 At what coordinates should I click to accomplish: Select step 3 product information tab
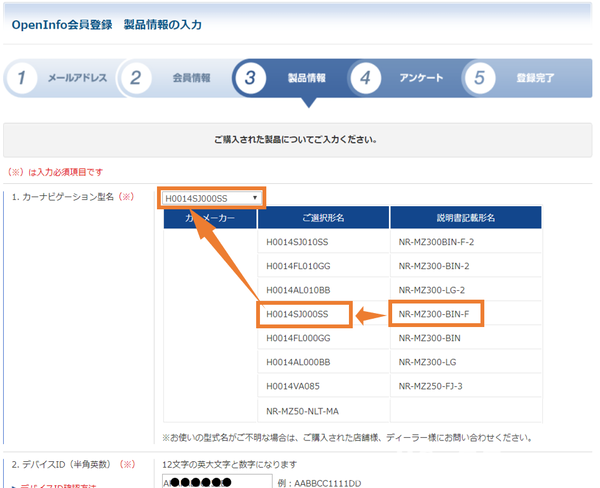click(x=290, y=78)
